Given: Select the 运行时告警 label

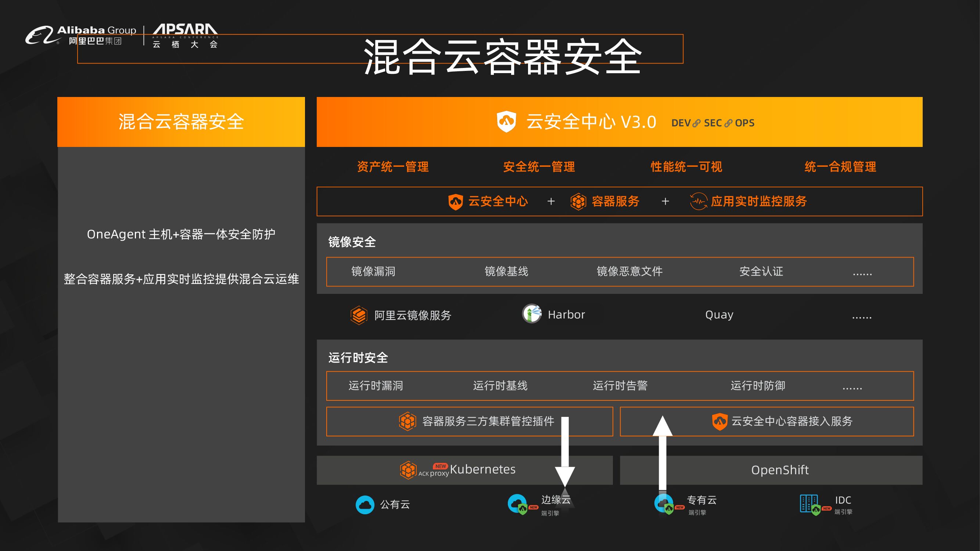Looking at the screenshot, I should click(620, 386).
